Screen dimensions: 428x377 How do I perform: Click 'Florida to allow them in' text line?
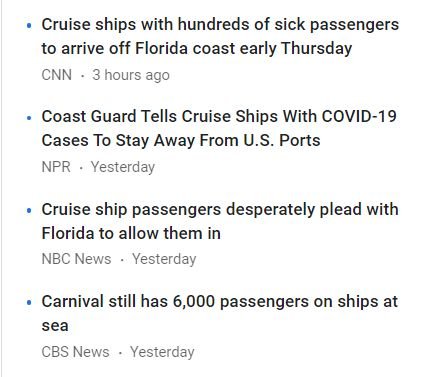tap(131, 233)
